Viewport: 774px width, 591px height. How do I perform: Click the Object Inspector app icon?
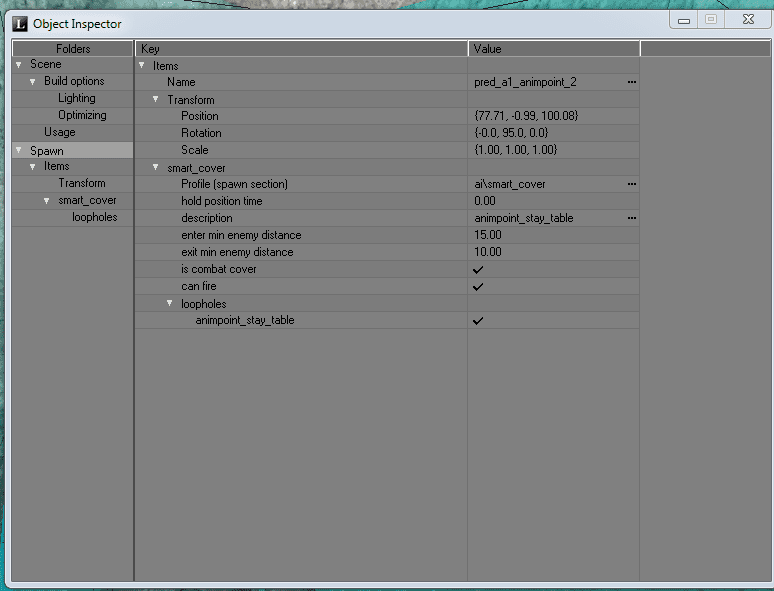click(19, 23)
